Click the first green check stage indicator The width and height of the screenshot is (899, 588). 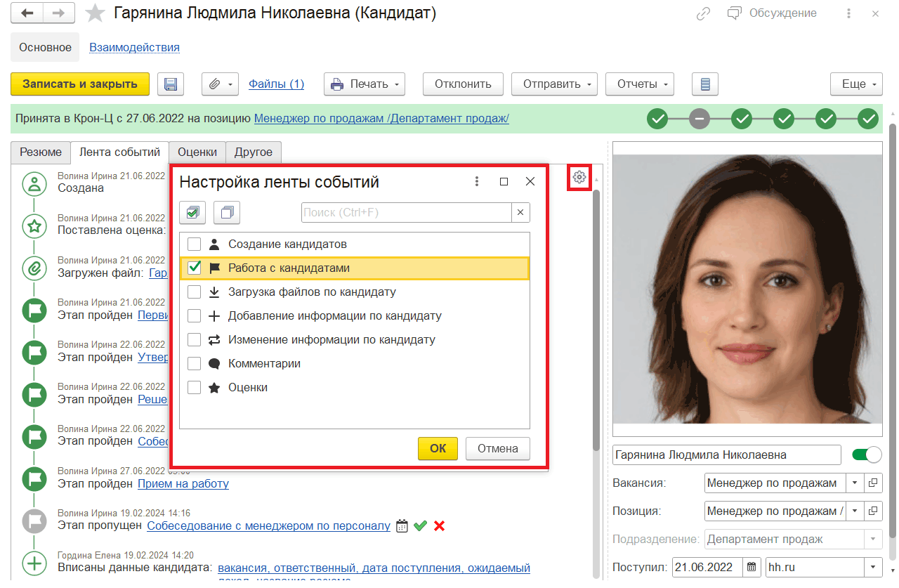coord(657,119)
